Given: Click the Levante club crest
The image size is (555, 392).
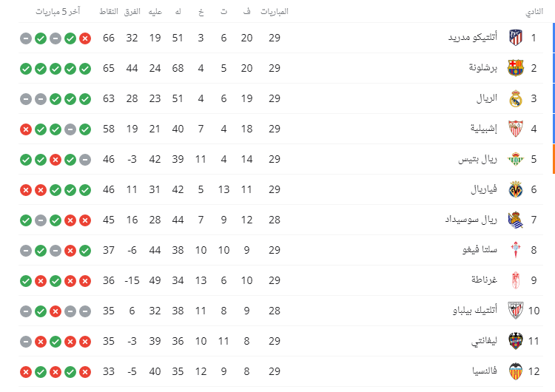Looking at the screenshot, I should click(x=516, y=341).
